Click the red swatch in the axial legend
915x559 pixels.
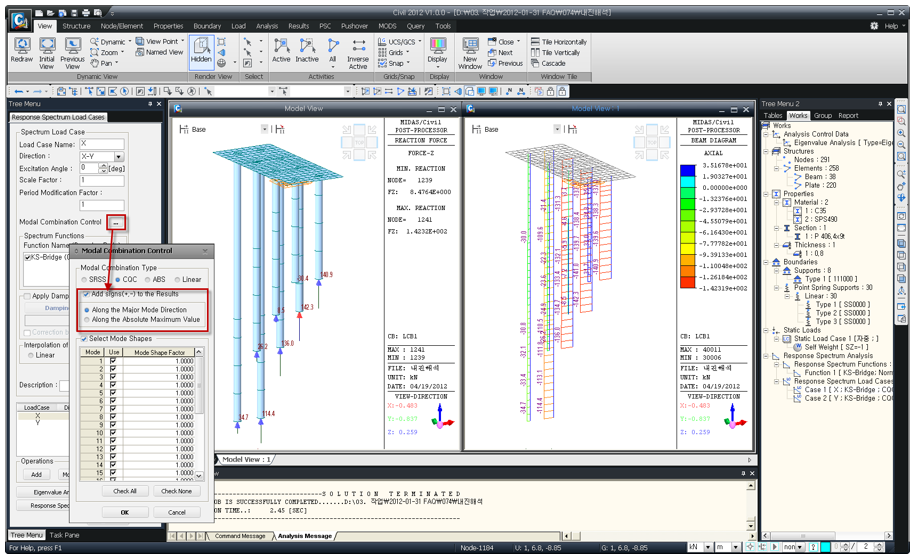coord(688,282)
